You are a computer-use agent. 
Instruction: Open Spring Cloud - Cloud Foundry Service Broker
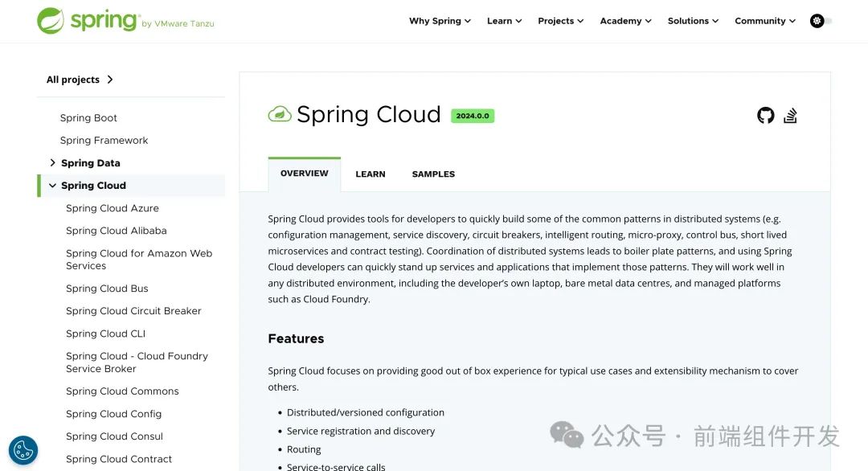[137, 362]
